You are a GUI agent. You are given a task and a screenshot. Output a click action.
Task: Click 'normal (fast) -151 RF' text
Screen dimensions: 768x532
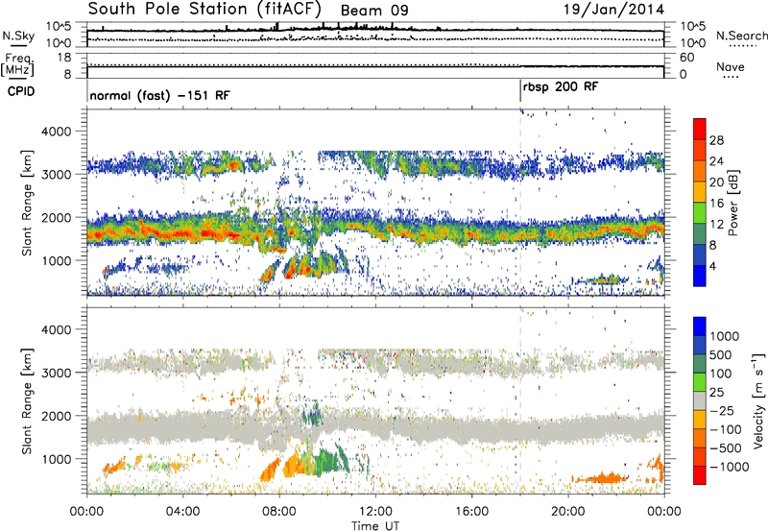(x=159, y=95)
